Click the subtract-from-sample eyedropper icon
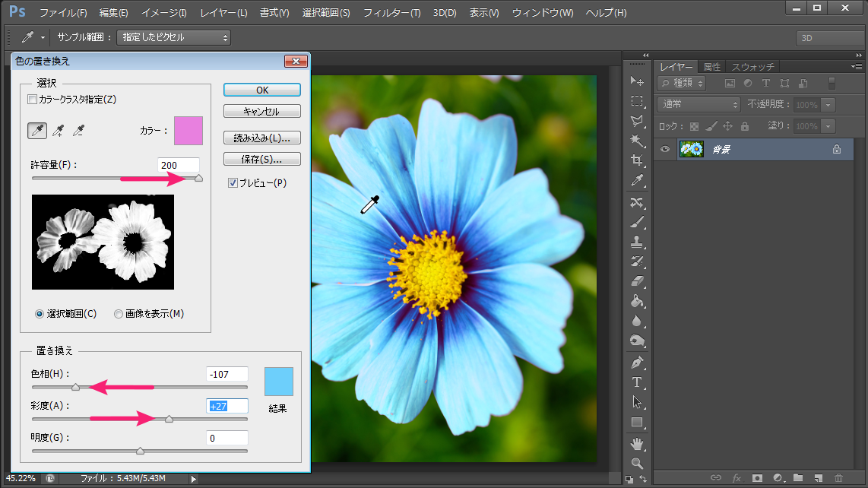 [78, 131]
